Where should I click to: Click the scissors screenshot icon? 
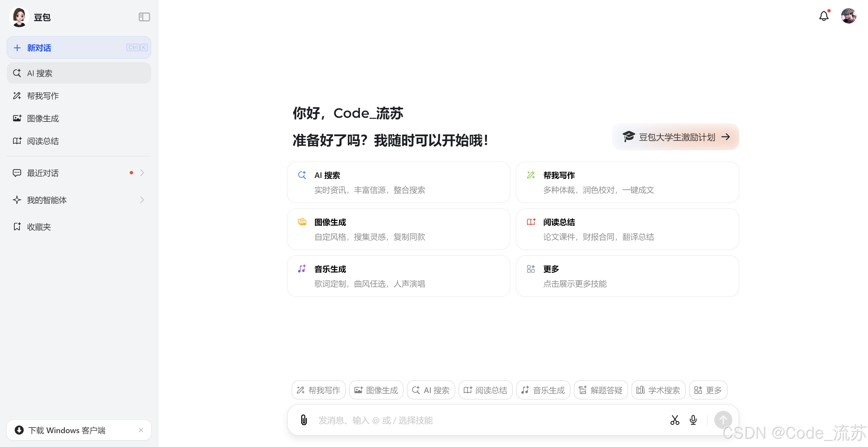tap(674, 420)
